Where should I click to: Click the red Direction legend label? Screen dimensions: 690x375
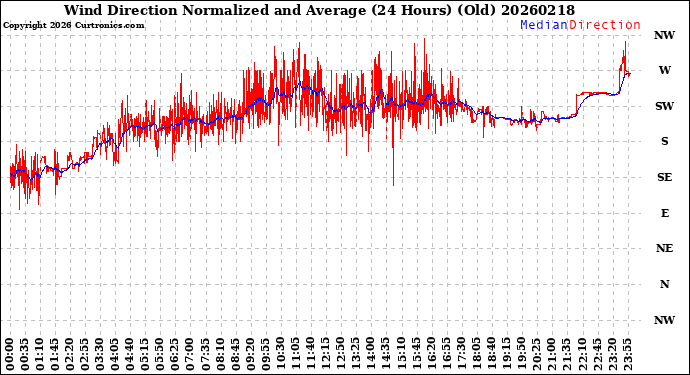coord(605,25)
